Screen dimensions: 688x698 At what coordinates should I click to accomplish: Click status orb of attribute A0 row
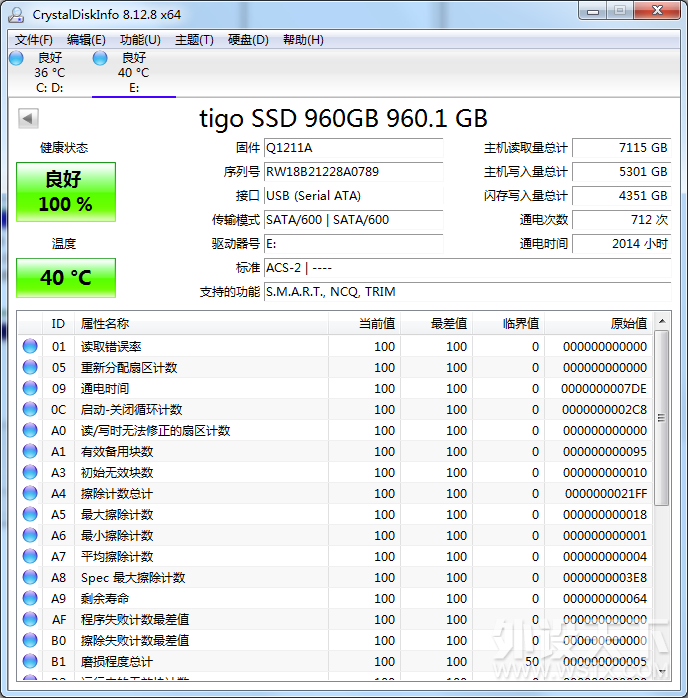[x=30, y=430]
